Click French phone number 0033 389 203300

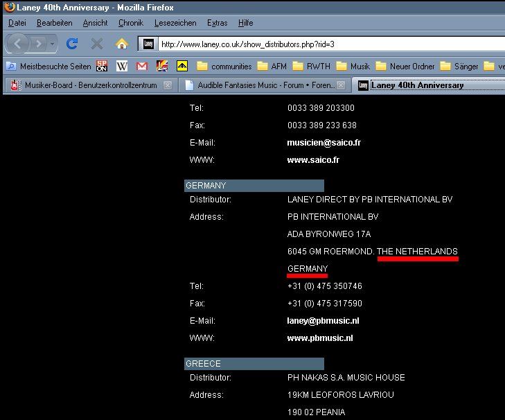321,108
